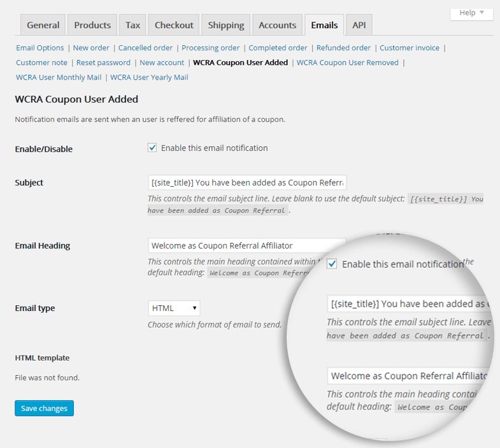Click 'Choose which format of email to send.' text
Image resolution: width=500 pixels, height=448 pixels.
[215, 325]
